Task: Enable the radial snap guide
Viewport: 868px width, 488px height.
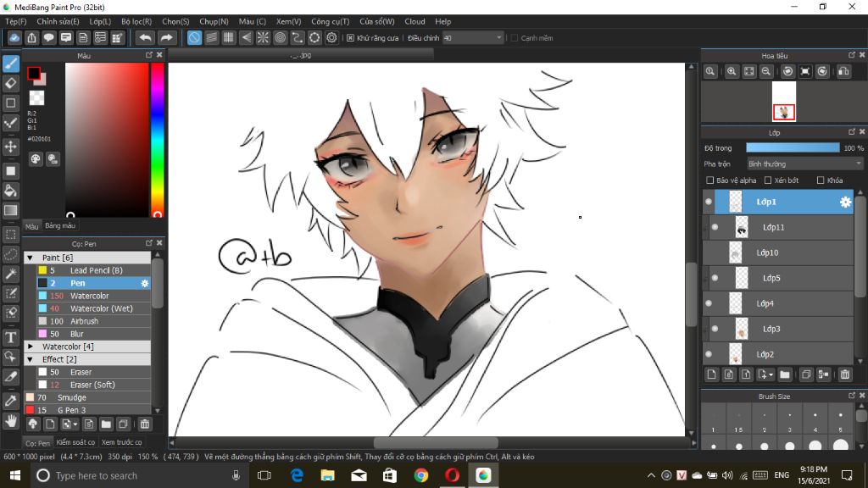Action: pos(263,37)
